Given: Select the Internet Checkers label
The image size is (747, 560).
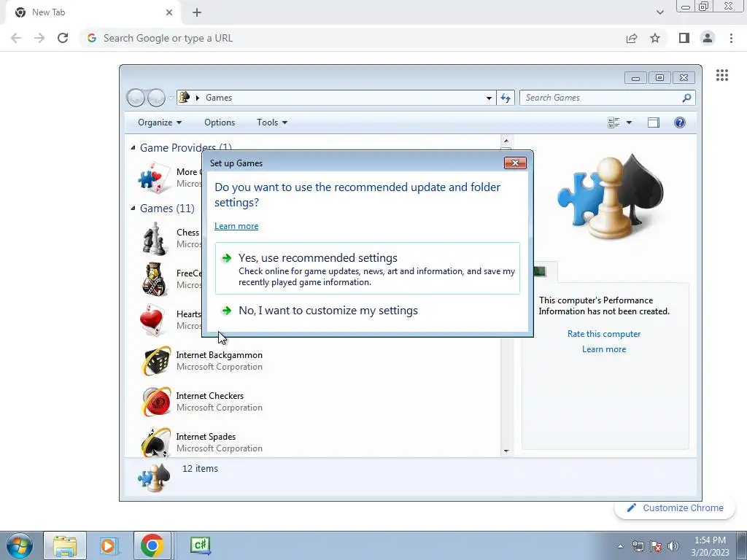Looking at the screenshot, I should click(x=209, y=396).
